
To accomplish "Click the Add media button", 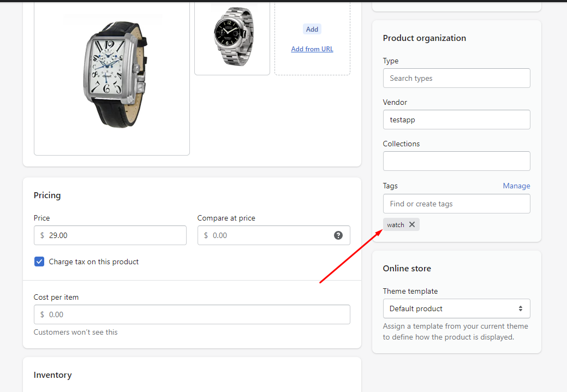I will tap(312, 29).
